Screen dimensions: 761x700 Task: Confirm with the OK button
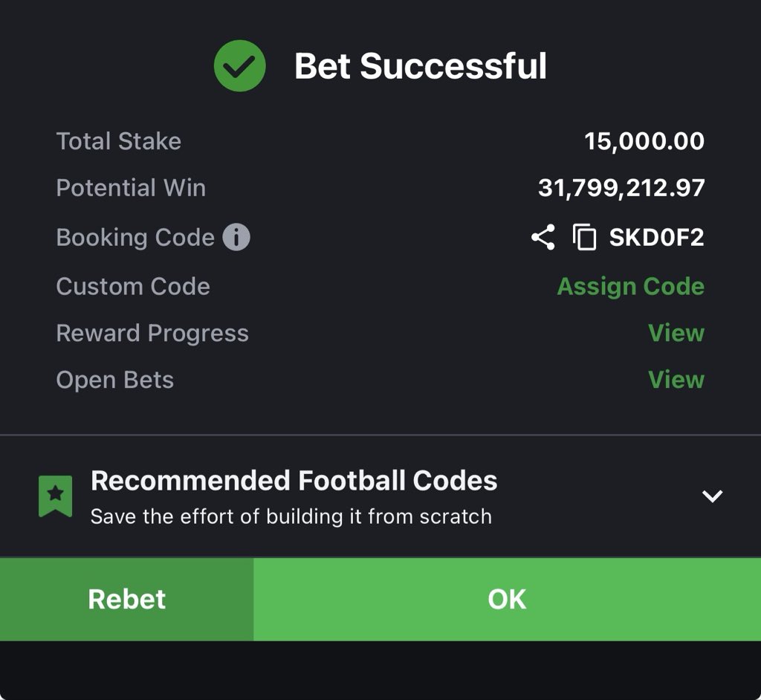pyautogui.click(x=507, y=599)
